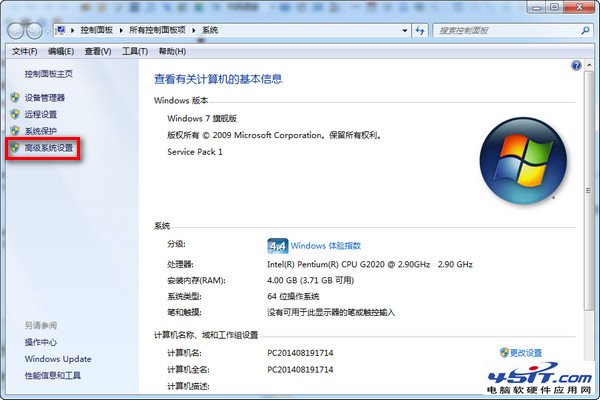Open 设备管理器 link
Viewport: 600px width, 400px height.
45,98
